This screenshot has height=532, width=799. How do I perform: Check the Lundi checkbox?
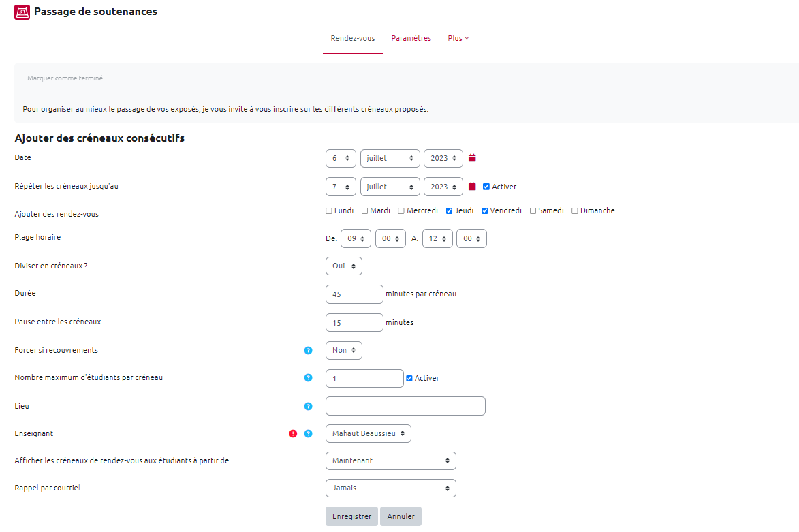click(330, 211)
